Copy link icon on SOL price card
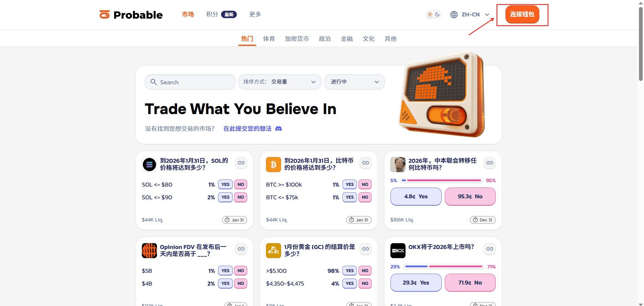 coord(241,163)
